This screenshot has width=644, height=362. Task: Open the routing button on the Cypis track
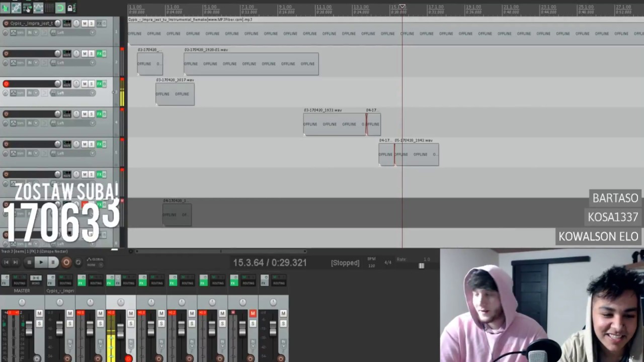pos(67,24)
